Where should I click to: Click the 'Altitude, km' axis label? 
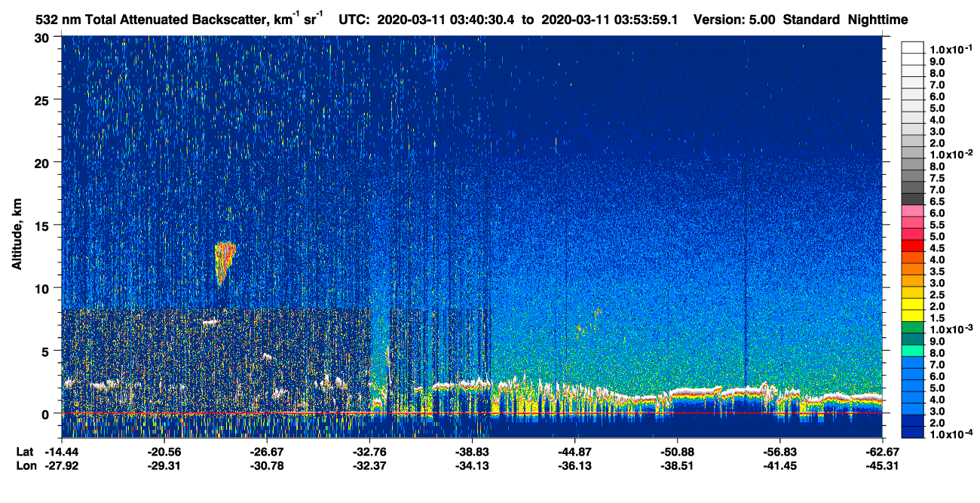pos(17,236)
